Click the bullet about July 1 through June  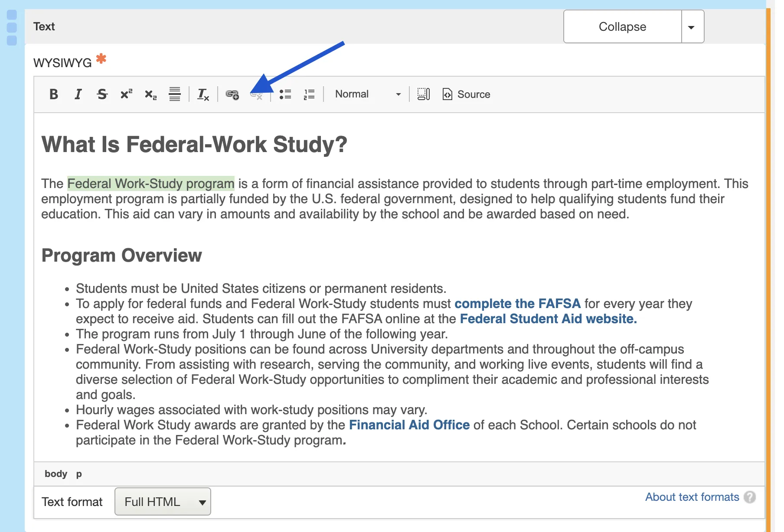click(x=262, y=334)
